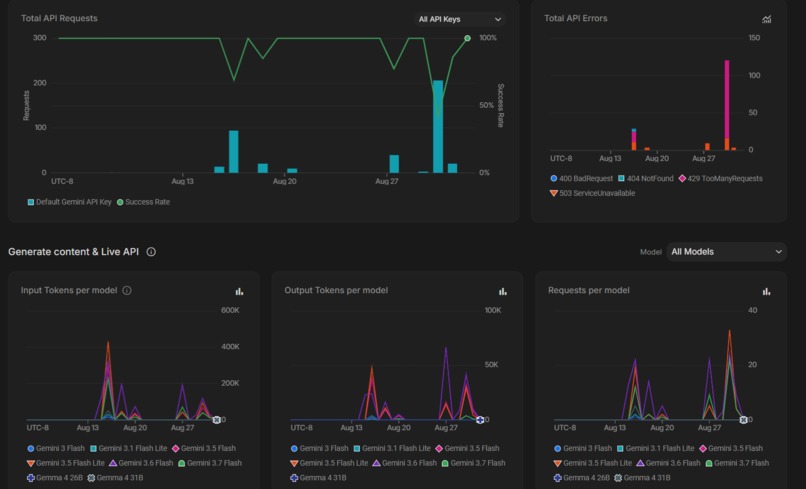Toggle Gemini 3.7 Flash in Input Tokens legend
This screenshot has width=806, height=489.
[210, 463]
